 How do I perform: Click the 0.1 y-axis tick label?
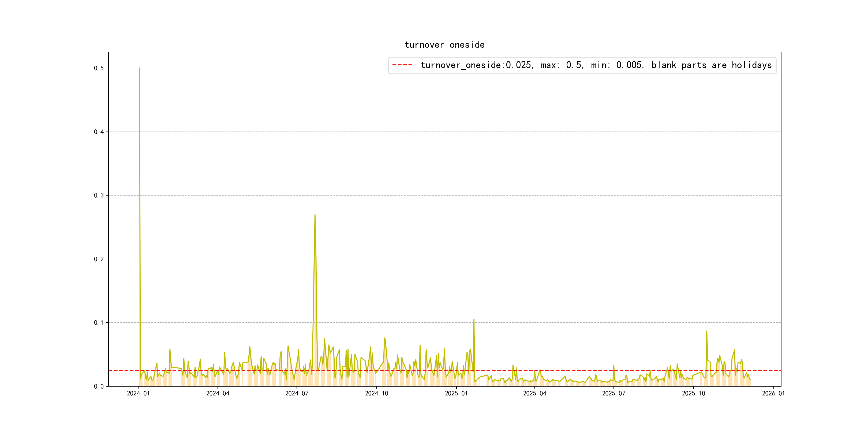(99, 323)
